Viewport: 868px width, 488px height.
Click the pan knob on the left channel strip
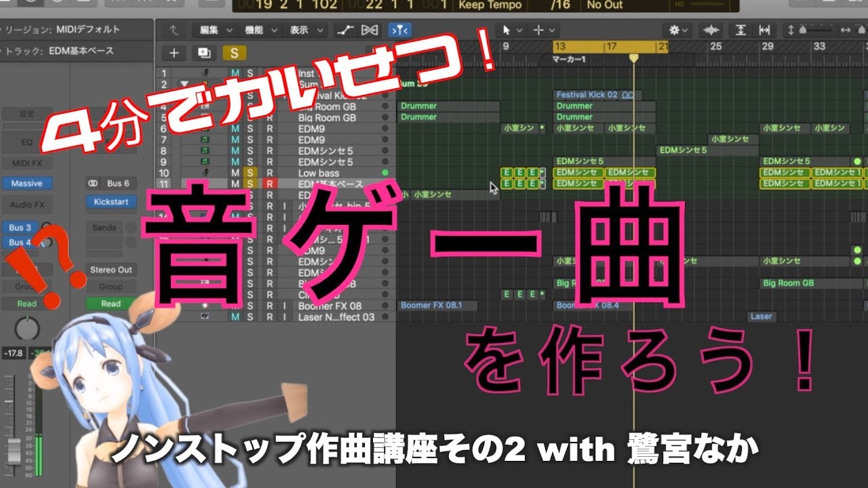coord(27,329)
